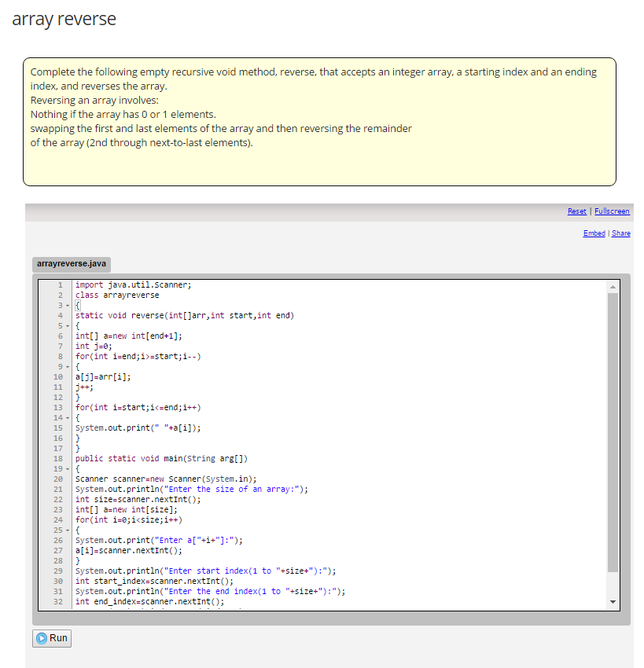Click the scrollbar up arrow in the editor
This screenshot has height=668, width=644.
pyautogui.click(x=613, y=286)
